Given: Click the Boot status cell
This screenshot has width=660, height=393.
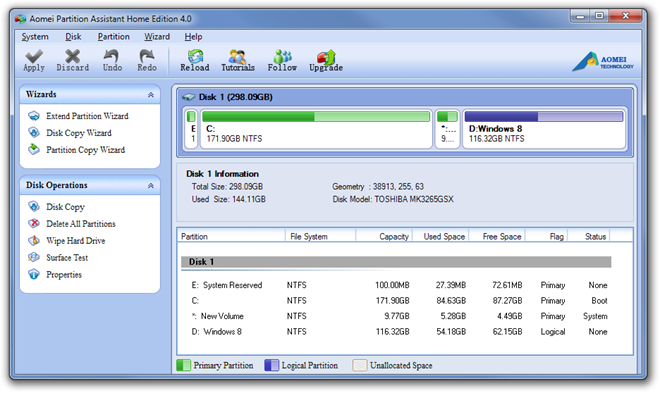Looking at the screenshot, I should click(599, 301).
